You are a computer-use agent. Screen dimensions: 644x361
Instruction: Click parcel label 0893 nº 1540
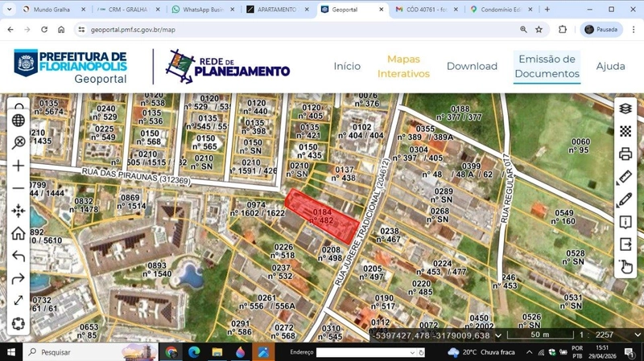pos(157,270)
